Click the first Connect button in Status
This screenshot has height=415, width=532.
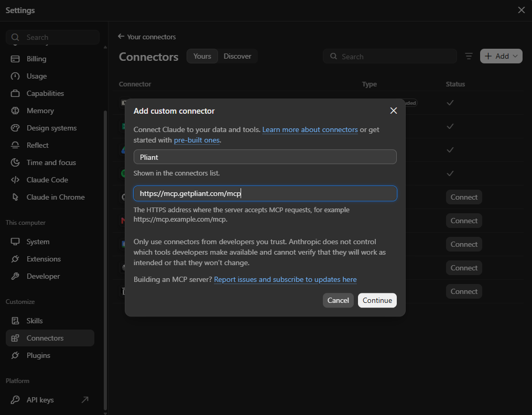[x=464, y=198]
